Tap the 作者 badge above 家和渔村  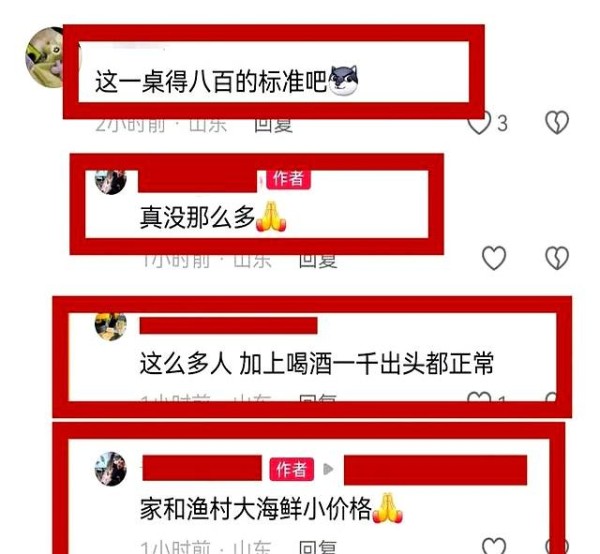[x=292, y=469]
